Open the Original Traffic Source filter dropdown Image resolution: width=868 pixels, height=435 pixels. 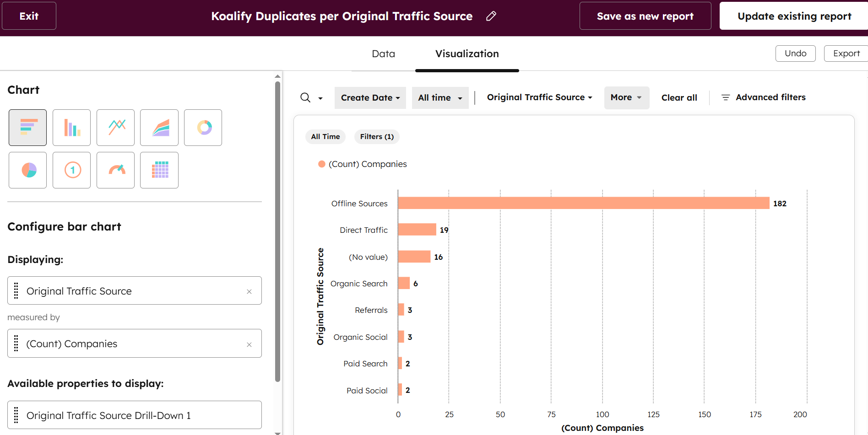tap(539, 97)
